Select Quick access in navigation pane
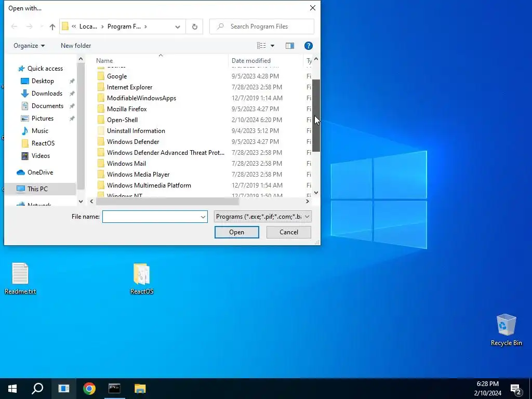This screenshot has width=532, height=399. click(45, 69)
